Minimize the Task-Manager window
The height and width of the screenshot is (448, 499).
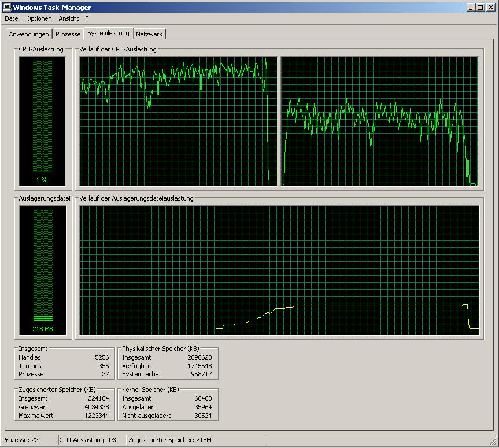click(x=471, y=7)
